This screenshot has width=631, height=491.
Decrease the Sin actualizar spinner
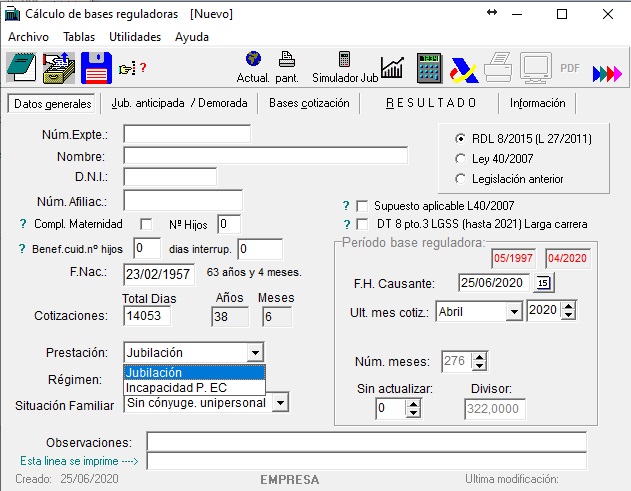pyautogui.click(x=413, y=413)
